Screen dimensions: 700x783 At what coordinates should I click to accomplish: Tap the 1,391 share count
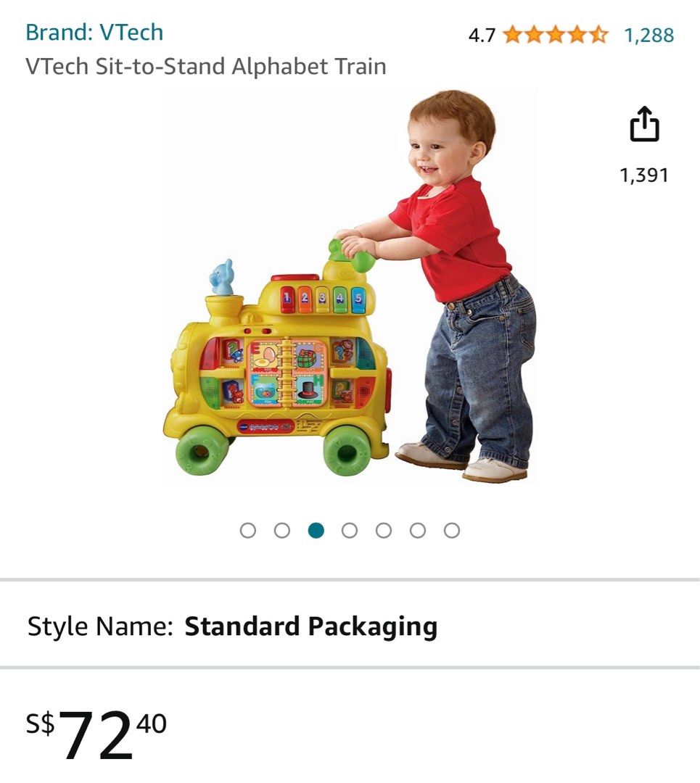coord(644,175)
